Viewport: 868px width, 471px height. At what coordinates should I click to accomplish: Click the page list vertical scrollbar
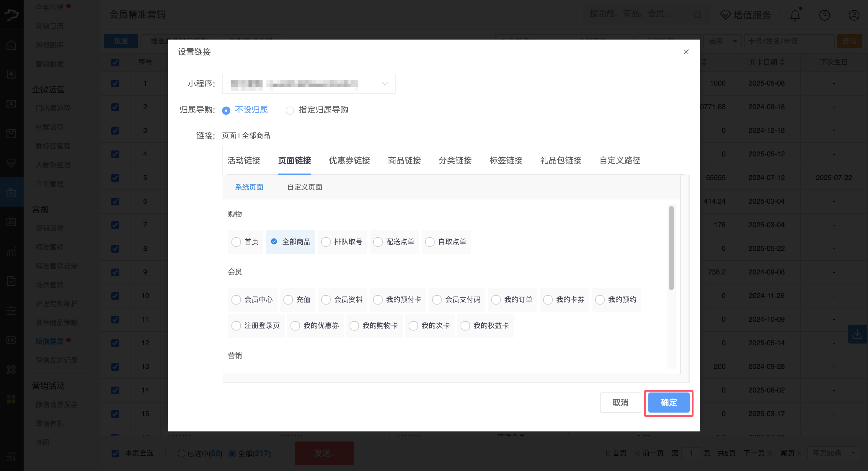coord(671,248)
